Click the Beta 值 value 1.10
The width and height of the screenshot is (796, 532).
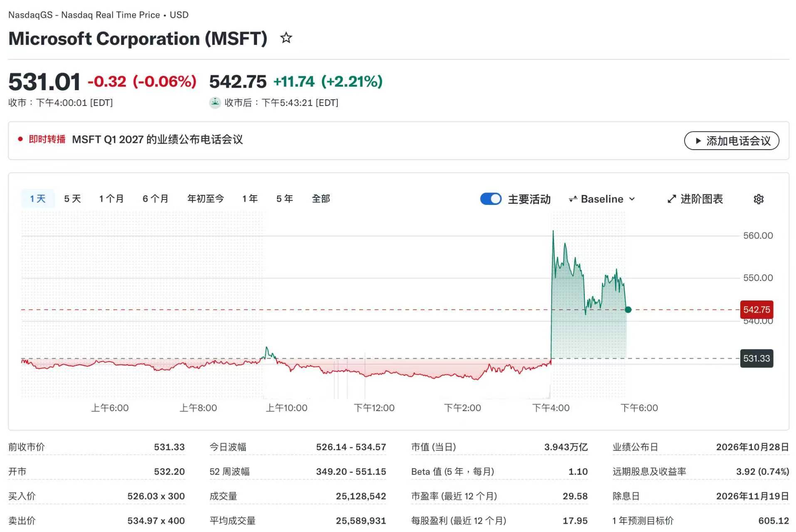coord(578,471)
